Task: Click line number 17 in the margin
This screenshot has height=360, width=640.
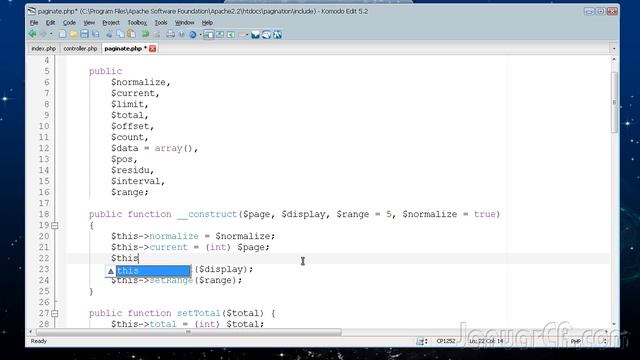Action: [44, 203]
